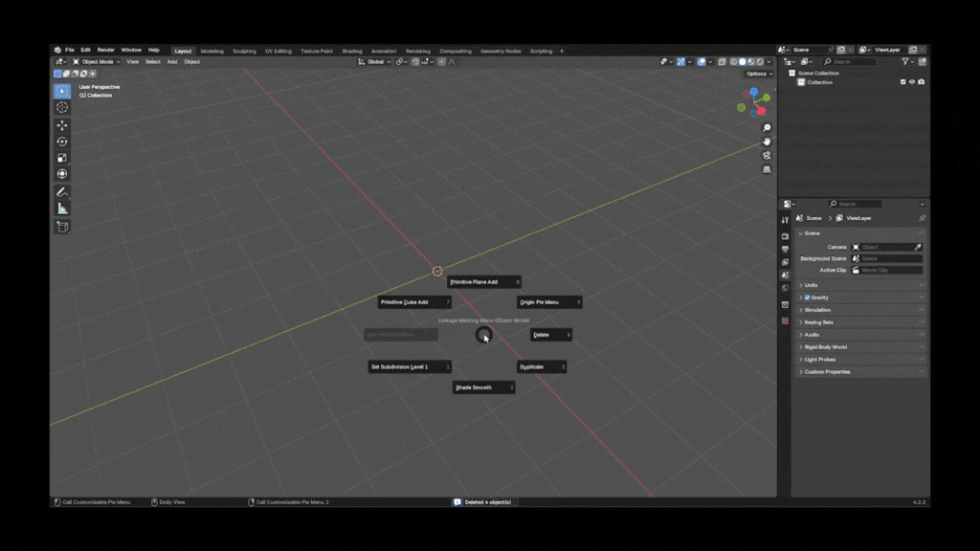Click the viewport zoom magnifier icon
980x551 pixels.
tap(767, 127)
